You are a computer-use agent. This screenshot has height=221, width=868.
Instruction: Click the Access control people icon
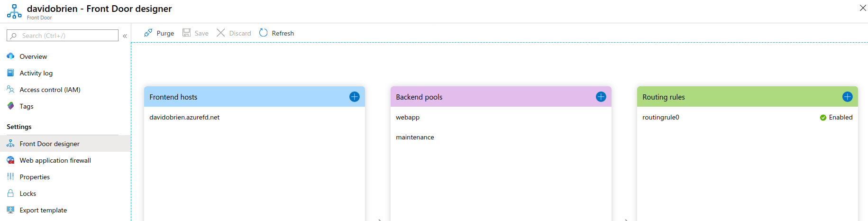click(10, 89)
